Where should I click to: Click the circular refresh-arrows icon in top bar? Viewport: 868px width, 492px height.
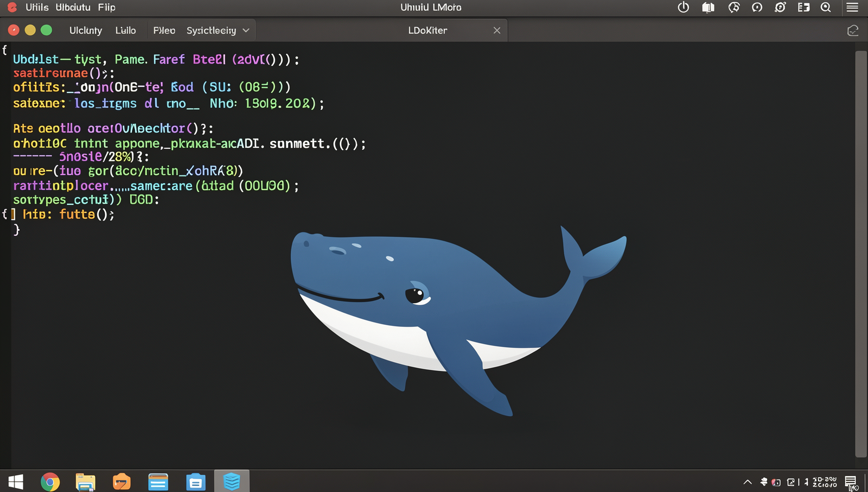(734, 7)
